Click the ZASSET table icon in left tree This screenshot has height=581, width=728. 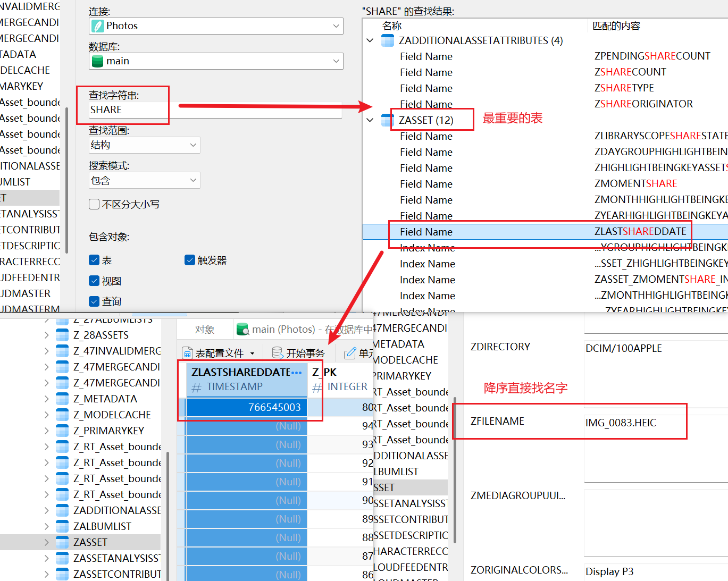click(x=62, y=542)
